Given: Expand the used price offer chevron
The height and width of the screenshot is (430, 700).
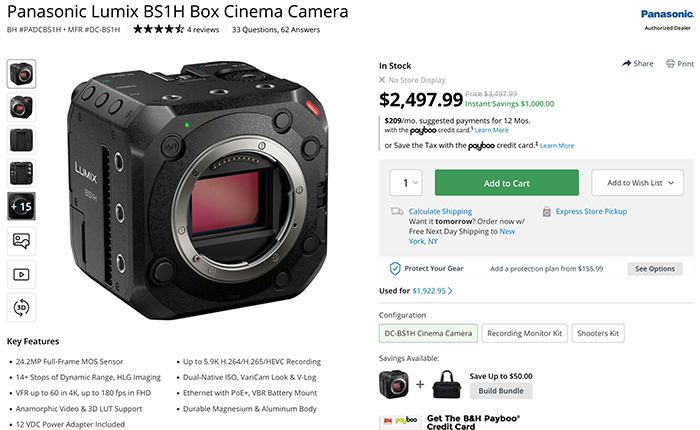Looking at the screenshot, I should click(x=450, y=291).
